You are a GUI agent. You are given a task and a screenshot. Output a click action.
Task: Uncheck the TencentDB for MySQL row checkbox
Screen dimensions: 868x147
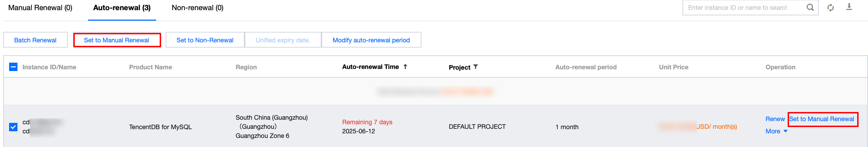pyautogui.click(x=13, y=127)
